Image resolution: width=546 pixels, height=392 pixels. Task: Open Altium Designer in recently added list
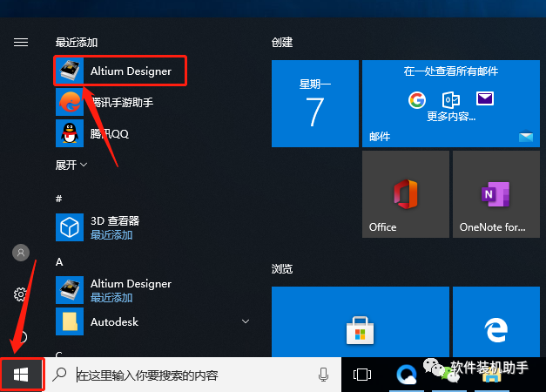point(120,71)
